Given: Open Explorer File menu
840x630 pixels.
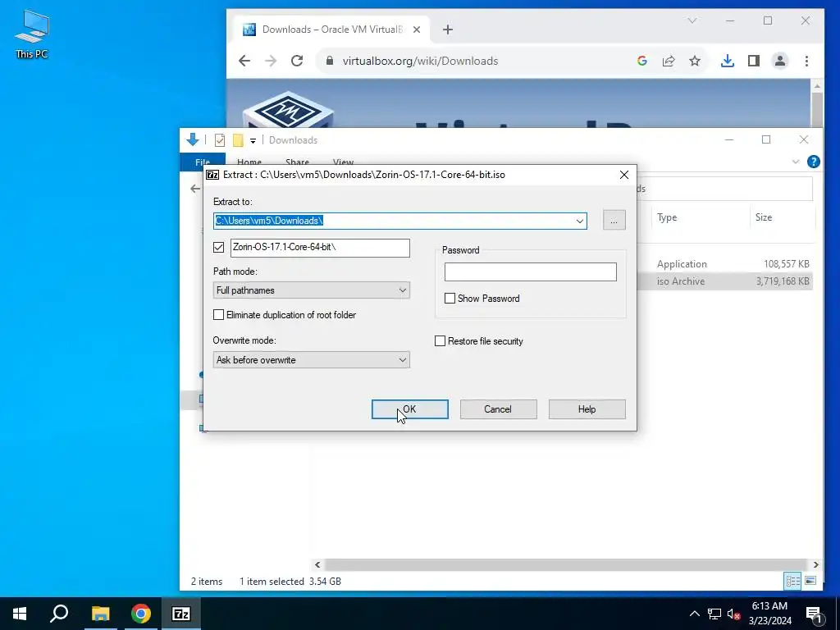Looking at the screenshot, I should 203,162.
